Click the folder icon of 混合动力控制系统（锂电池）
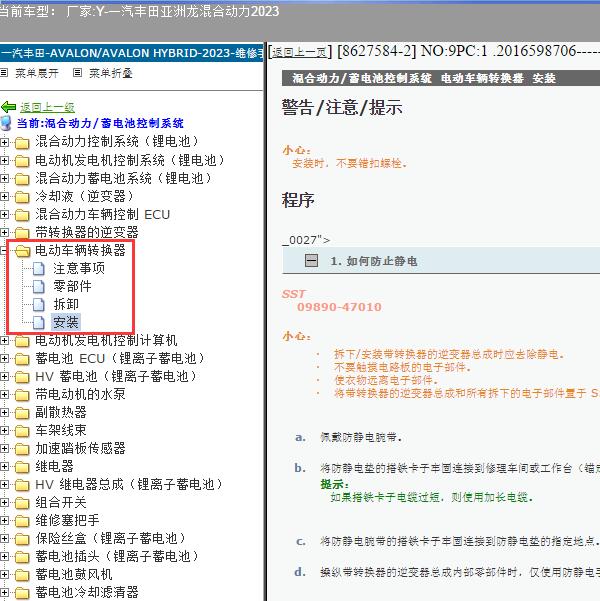600x601 pixels. click(22, 143)
